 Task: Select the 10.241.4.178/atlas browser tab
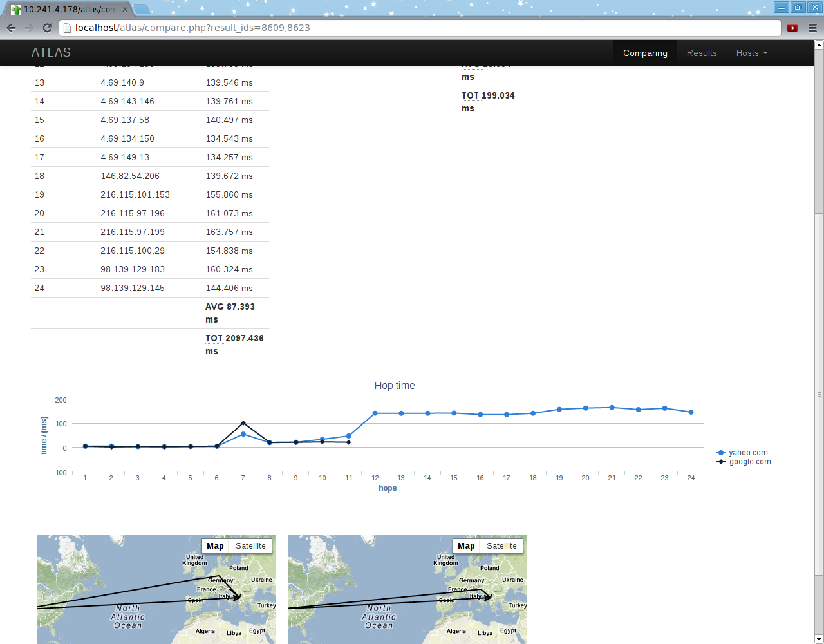(x=68, y=10)
